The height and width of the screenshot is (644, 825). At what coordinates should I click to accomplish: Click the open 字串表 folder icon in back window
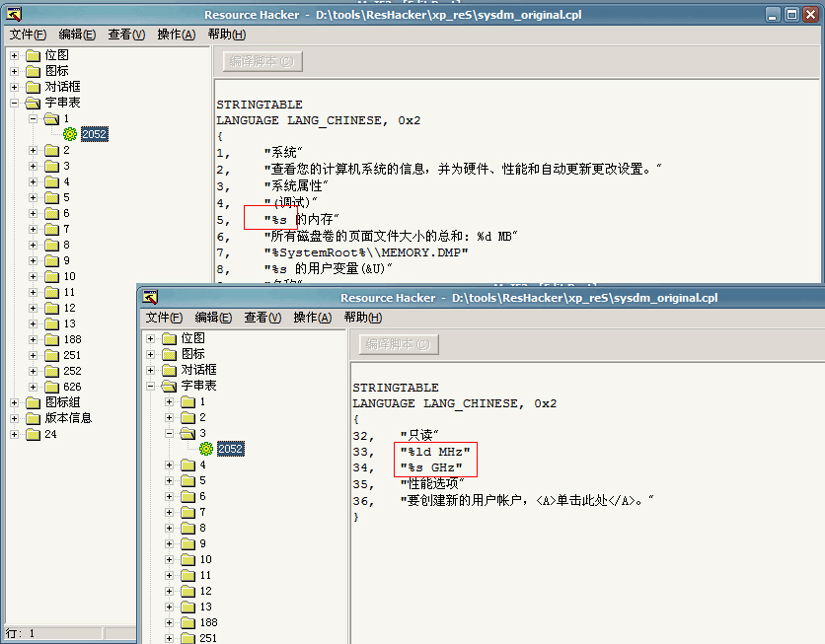[x=34, y=103]
